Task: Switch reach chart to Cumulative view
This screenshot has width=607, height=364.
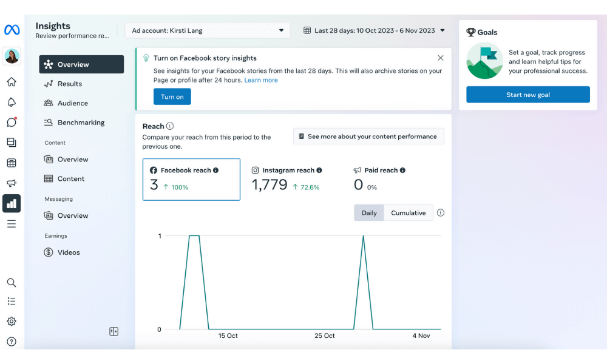Action: pyautogui.click(x=408, y=212)
